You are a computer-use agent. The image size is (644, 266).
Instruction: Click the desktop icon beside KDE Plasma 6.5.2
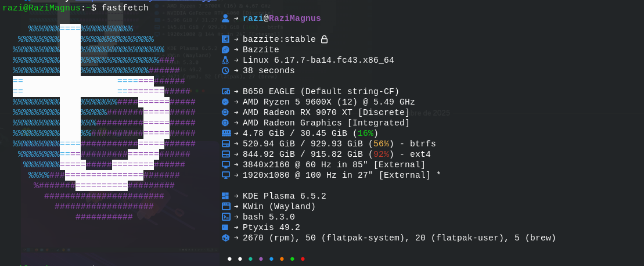point(225,196)
